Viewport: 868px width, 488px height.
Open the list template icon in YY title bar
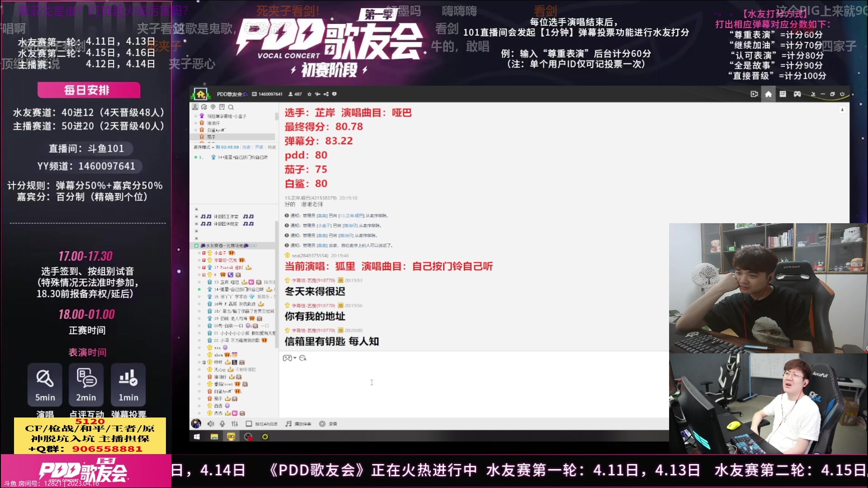pyautogui.click(x=783, y=94)
